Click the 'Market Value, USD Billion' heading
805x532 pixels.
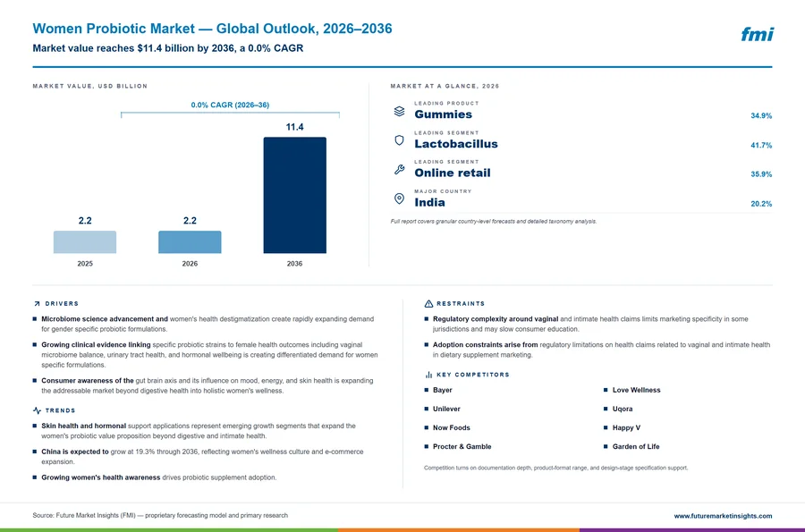point(89,86)
